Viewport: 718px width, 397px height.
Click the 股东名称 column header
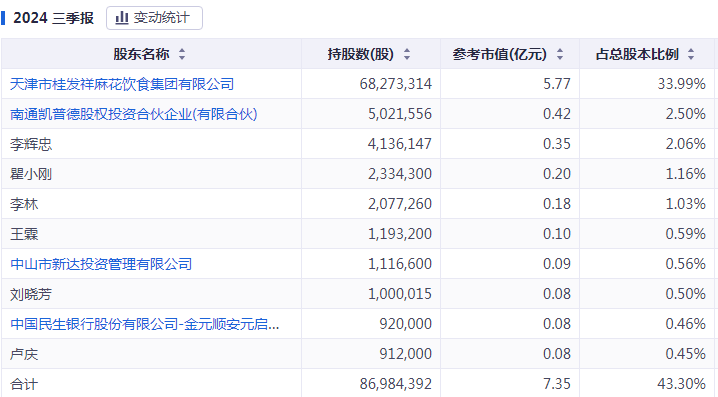[x=152, y=54]
